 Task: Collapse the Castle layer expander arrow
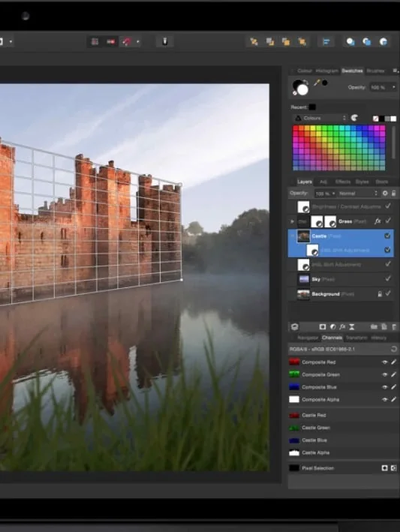[293, 236]
